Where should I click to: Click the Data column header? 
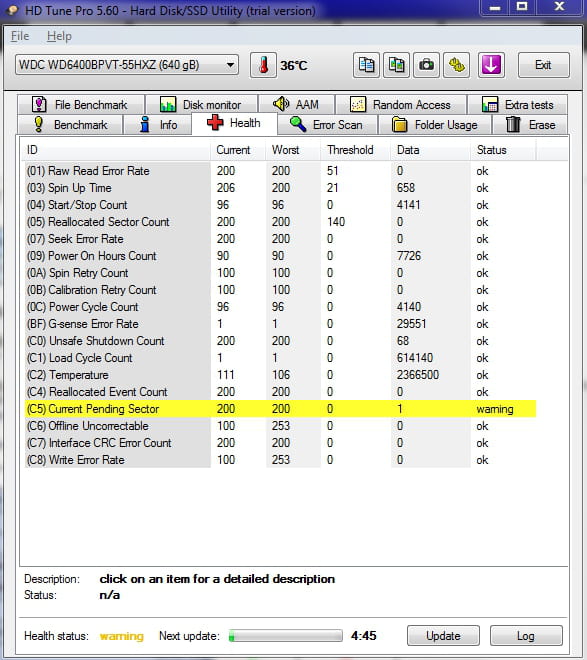[430, 150]
